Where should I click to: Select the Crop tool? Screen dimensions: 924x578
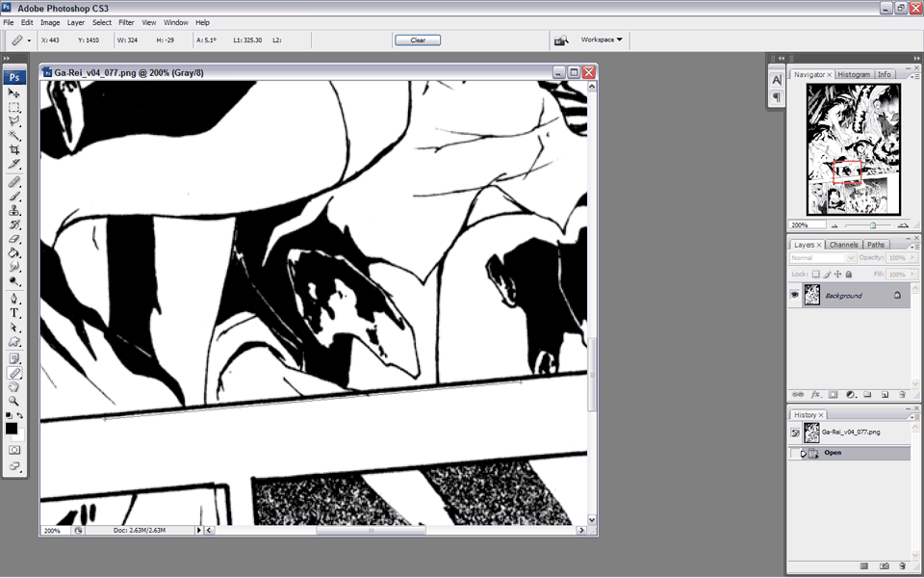[x=14, y=150]
